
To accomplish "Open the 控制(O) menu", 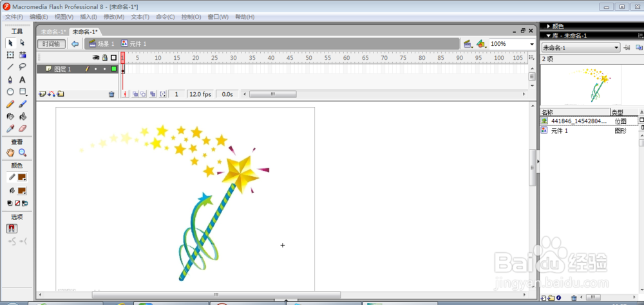I will [x=191, y=17].
